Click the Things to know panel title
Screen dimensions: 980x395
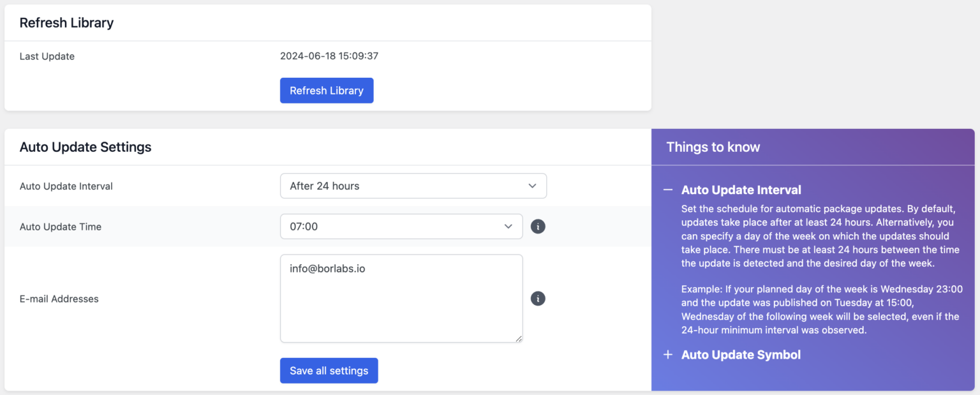coord(713,147)
